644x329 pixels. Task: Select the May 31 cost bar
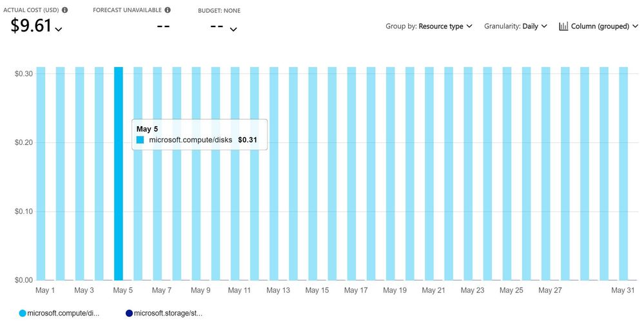pyautogui.click(x=623, y=174)
